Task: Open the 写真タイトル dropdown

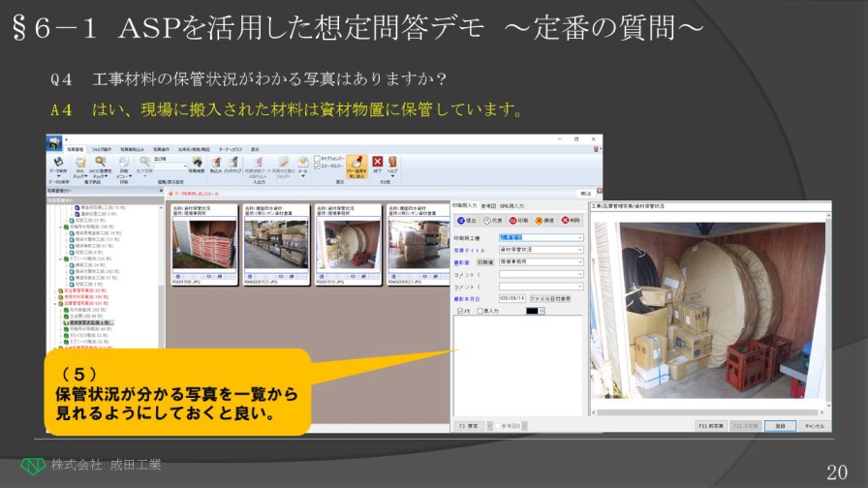Action: click(x=580, y=249)
